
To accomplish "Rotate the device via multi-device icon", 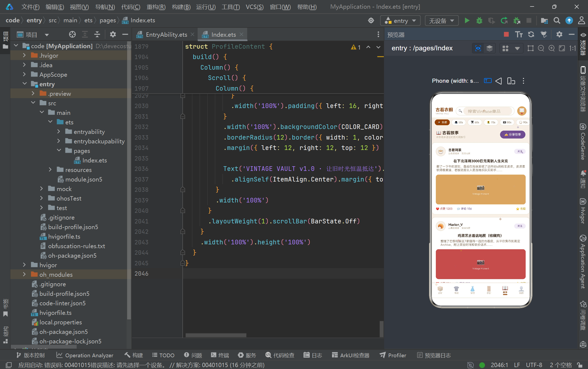I will [511, 81].
